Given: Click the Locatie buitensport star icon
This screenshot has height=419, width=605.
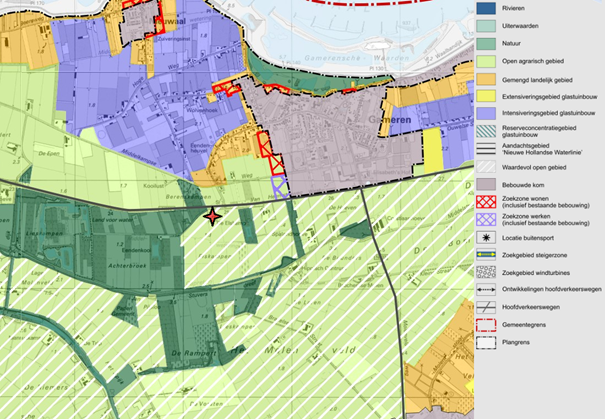Looking at the screenshot, I should click(x=486, y=238).
